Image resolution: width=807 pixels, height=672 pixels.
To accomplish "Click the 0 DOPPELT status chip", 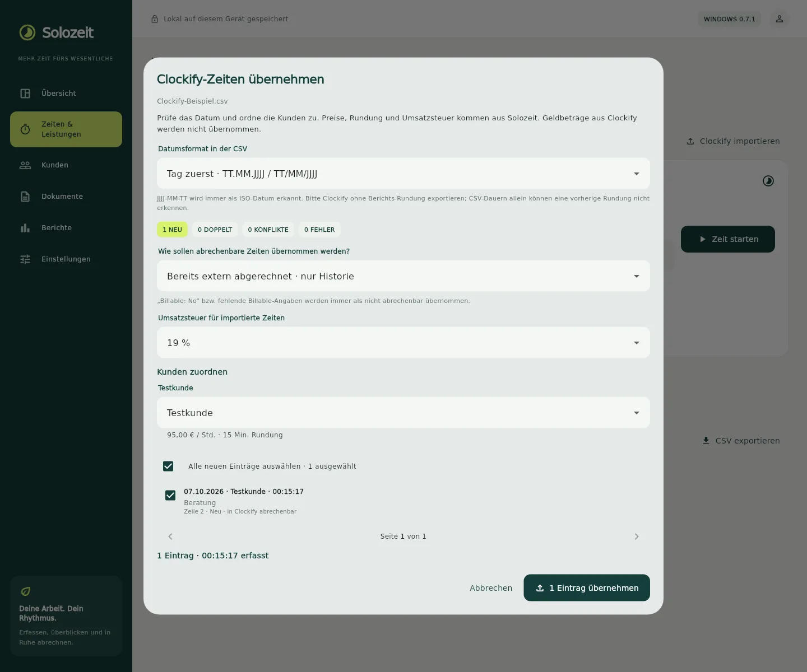I will 215,230.
